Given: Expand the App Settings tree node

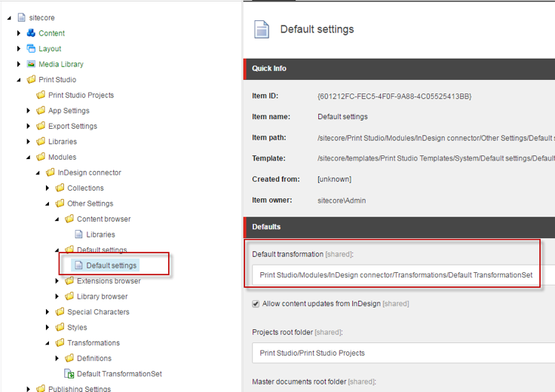Looking at the screenshot, I should (29, 111).
